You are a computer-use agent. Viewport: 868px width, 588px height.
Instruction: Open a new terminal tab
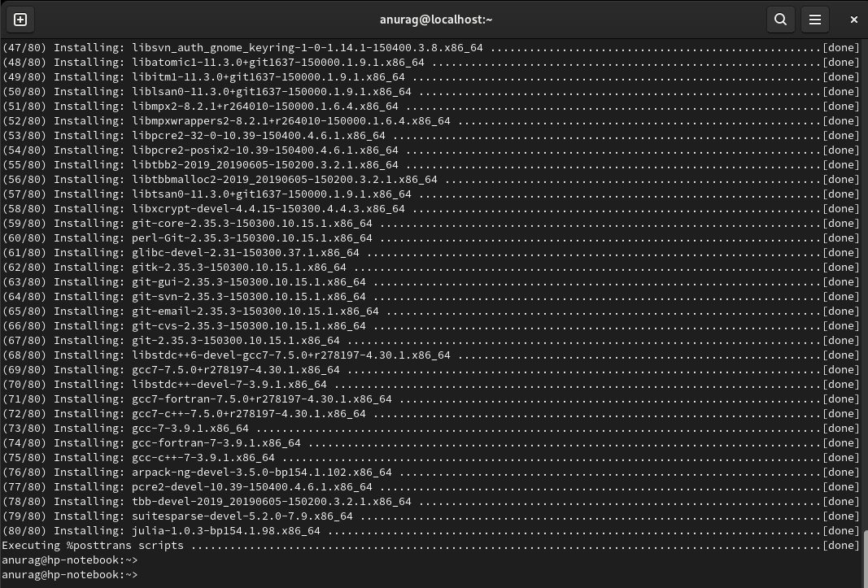[20, 20]
